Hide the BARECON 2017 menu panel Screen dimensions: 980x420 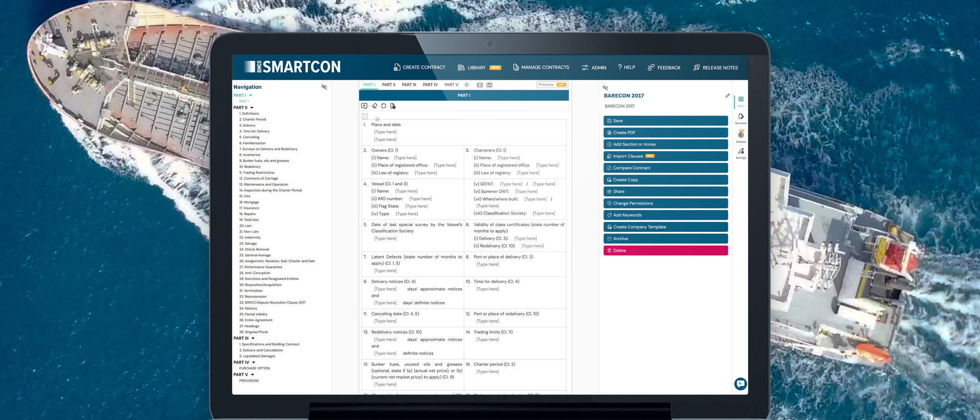(605, 88)
